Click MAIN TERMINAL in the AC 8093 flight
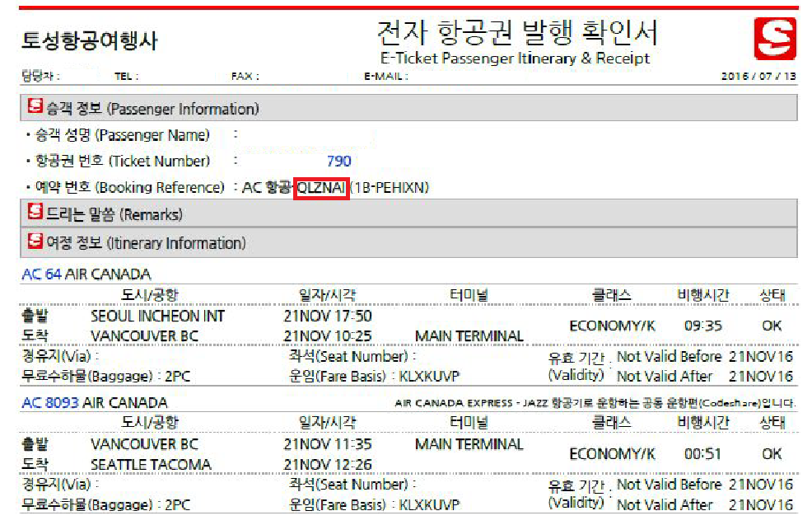 coord(469,444)
